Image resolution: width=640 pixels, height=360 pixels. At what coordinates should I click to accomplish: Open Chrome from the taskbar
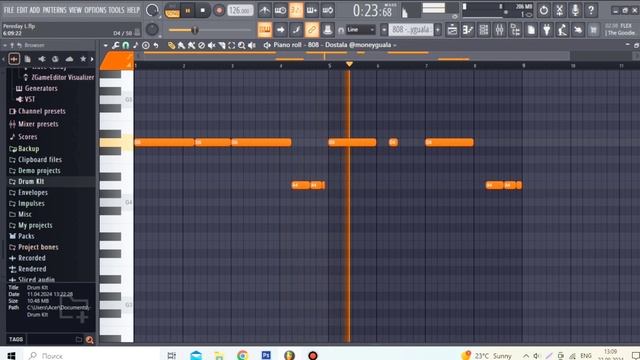pyautogui.click(x=242, y=355)
